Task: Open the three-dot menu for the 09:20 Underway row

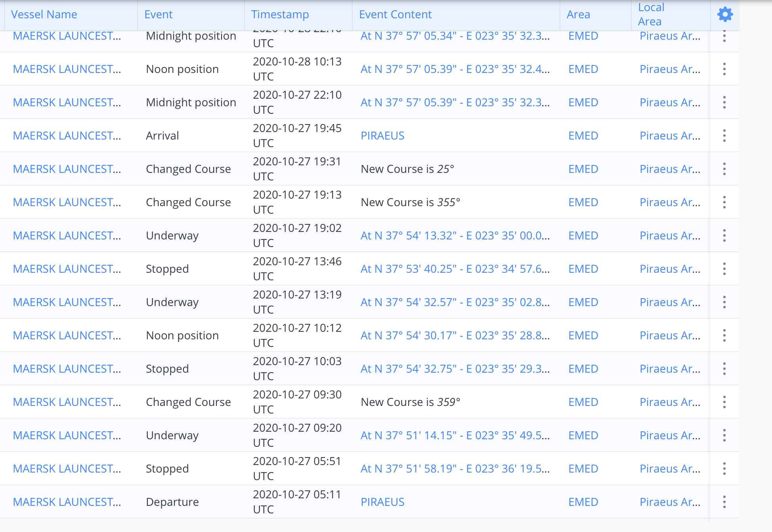Action: [724, 435]
